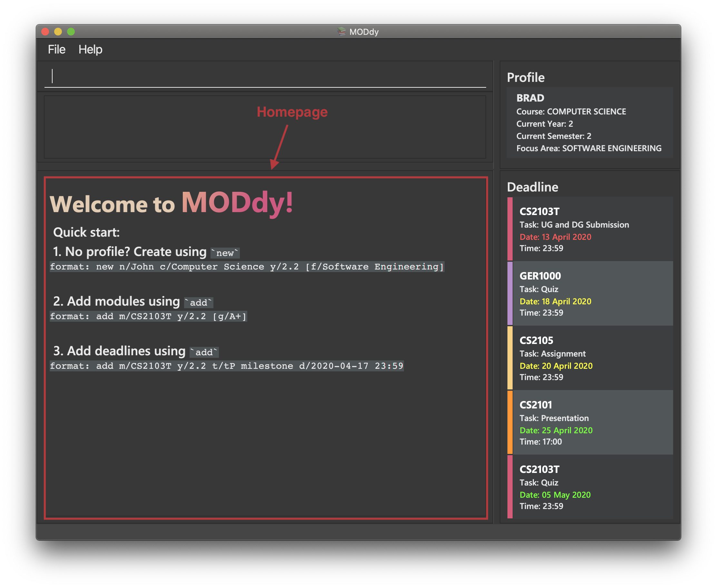Viewport: 717px width, 588px height.
Task: Click orange color bar of CS2101 card
Action: click(x=510, y=422)
